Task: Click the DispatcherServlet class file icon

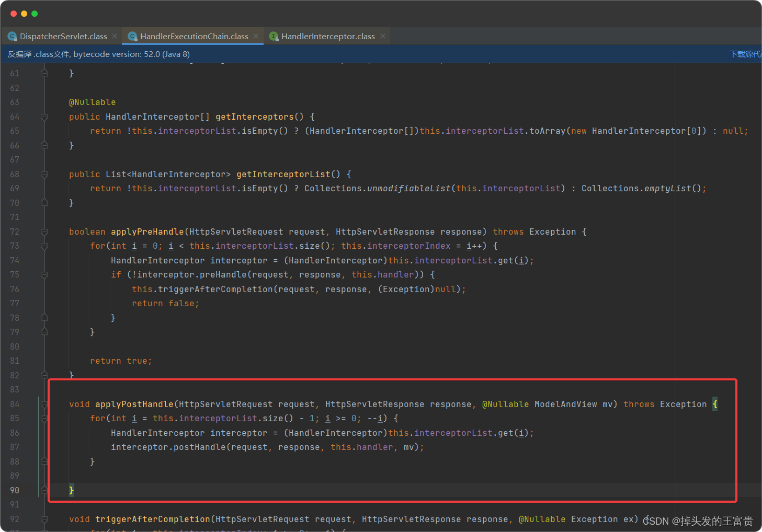Action: click(12, 36)
